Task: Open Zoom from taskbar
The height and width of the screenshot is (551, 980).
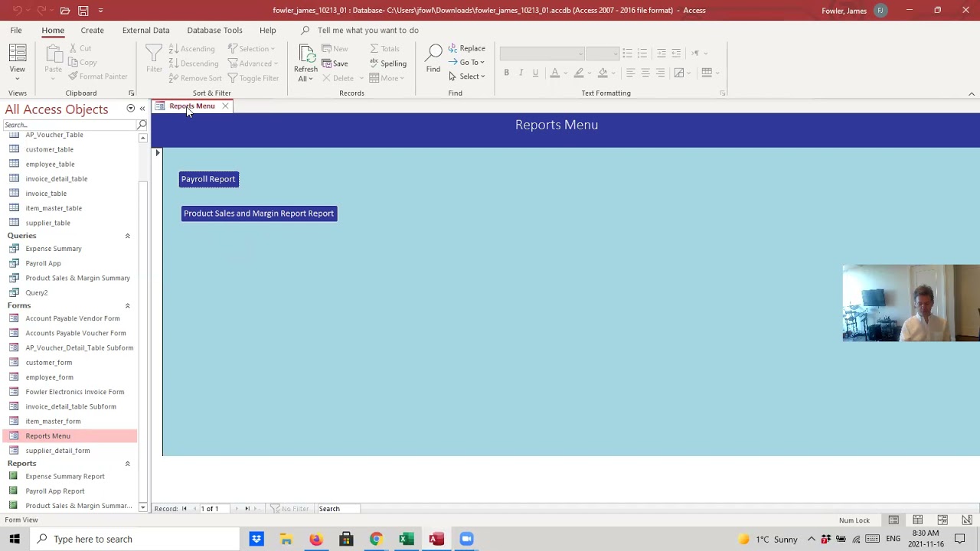Action: [x=466, y=539]
